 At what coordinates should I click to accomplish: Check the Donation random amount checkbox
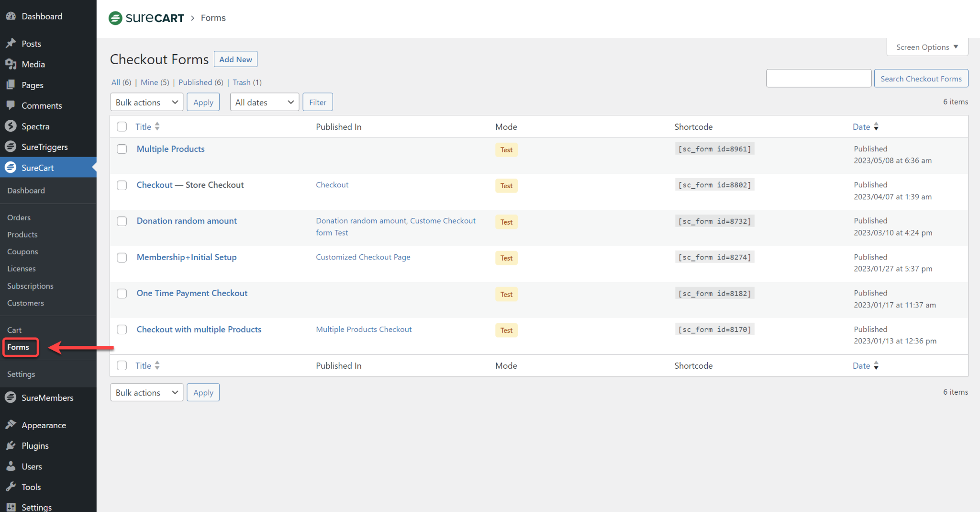click(122, 221)
